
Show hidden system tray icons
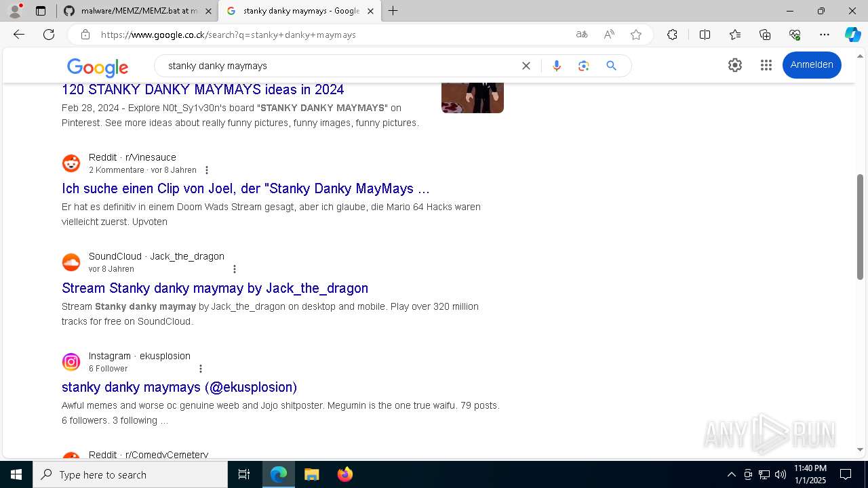click(731, 474)
